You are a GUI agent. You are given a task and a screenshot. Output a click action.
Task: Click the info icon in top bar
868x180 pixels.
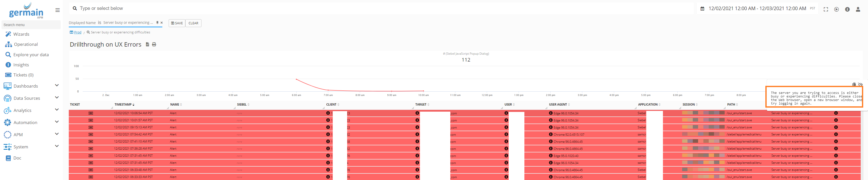(x=847, y=9)
